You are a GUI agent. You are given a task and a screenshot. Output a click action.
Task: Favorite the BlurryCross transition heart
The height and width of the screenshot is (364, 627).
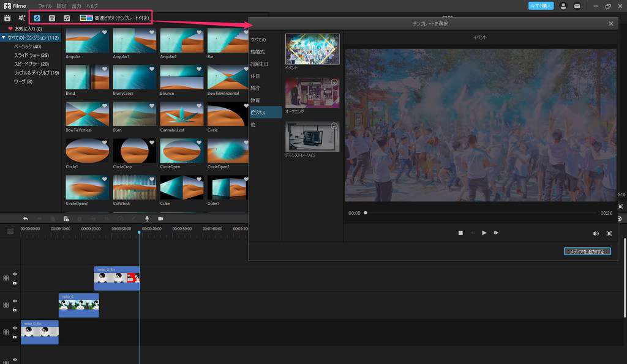point(152,69)
